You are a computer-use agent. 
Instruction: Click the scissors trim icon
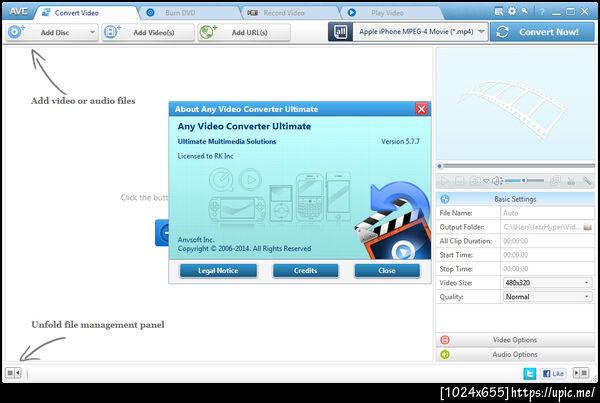point(571,181)
